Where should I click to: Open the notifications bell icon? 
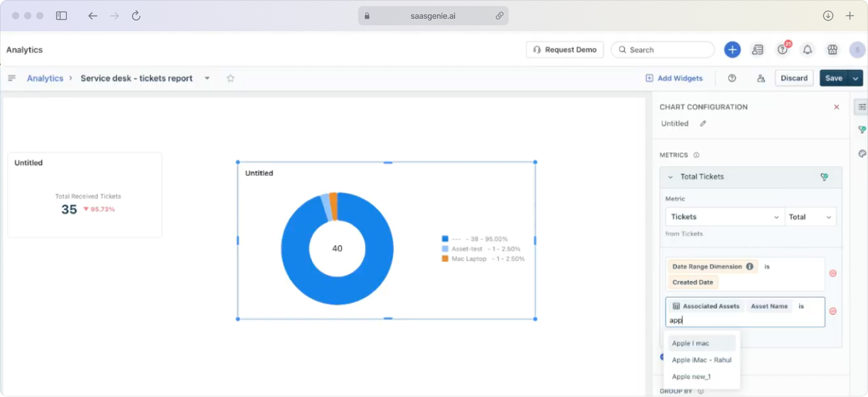[x=808, y=49]
